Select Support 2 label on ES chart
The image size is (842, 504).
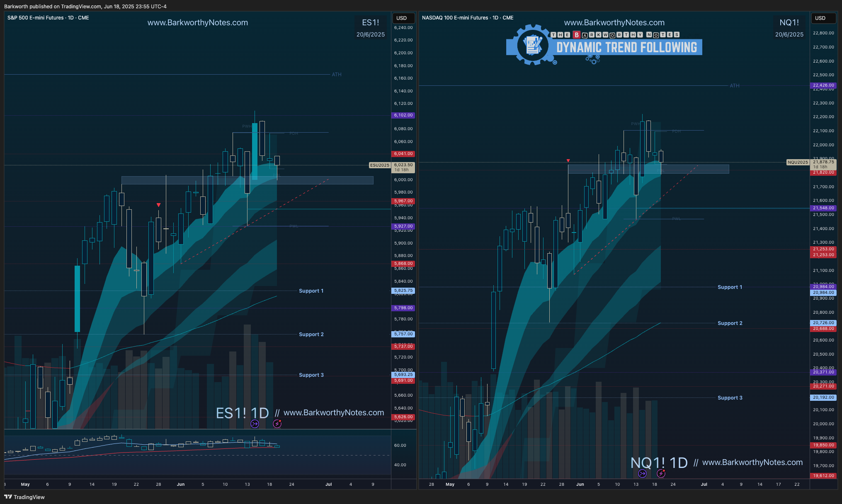pos(311,334)
